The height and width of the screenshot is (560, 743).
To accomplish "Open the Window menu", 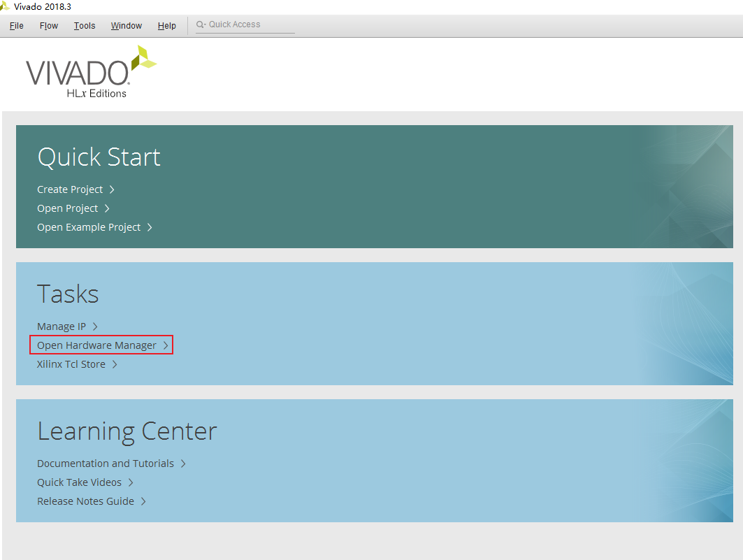I will click(x=126, y=26).
